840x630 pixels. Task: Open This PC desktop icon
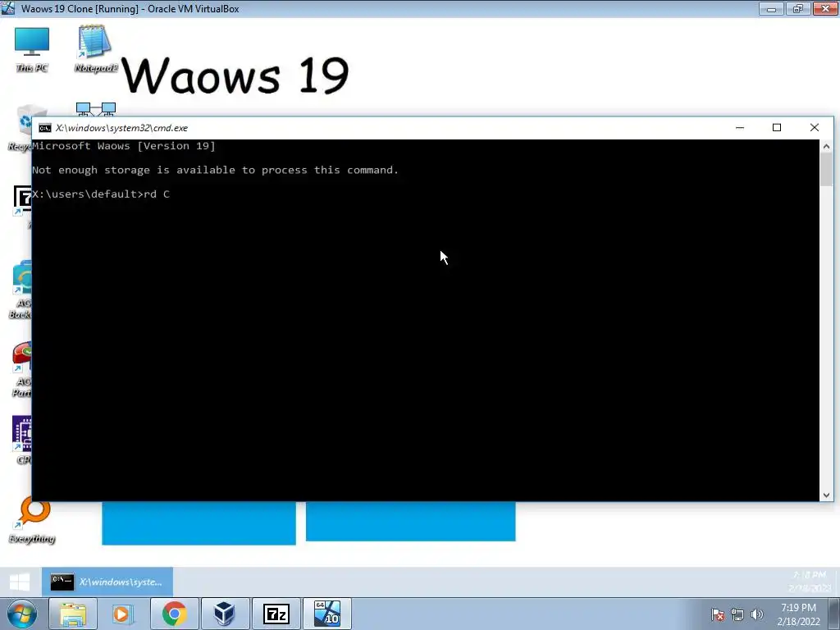tap(32, 48)
